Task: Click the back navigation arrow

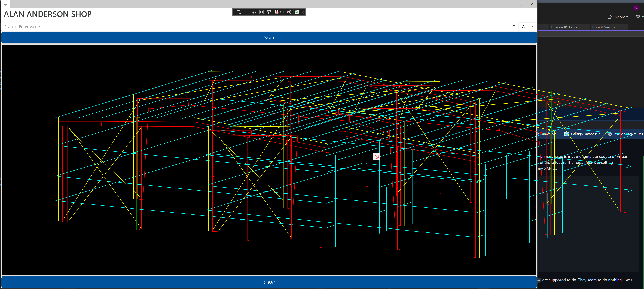Action: [x=5, y=4]
